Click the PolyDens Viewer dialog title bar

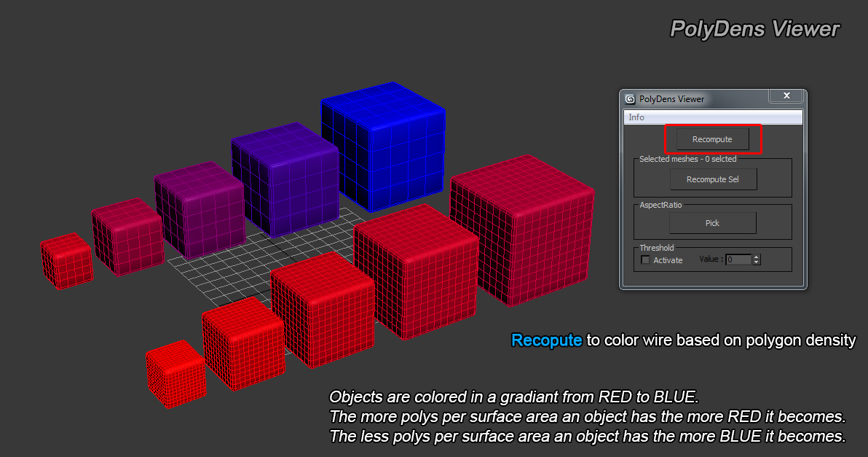point(699,99)
